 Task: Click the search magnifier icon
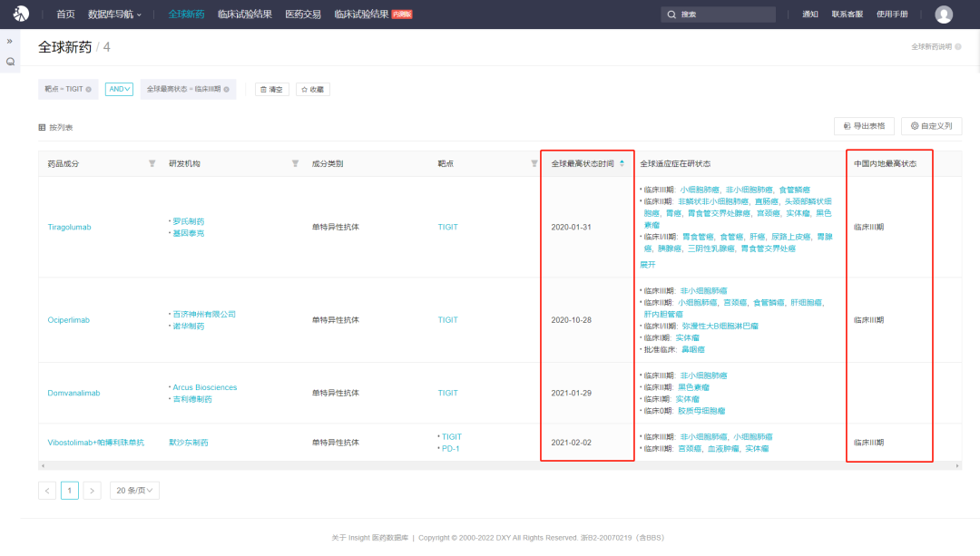tap(671, 15)
